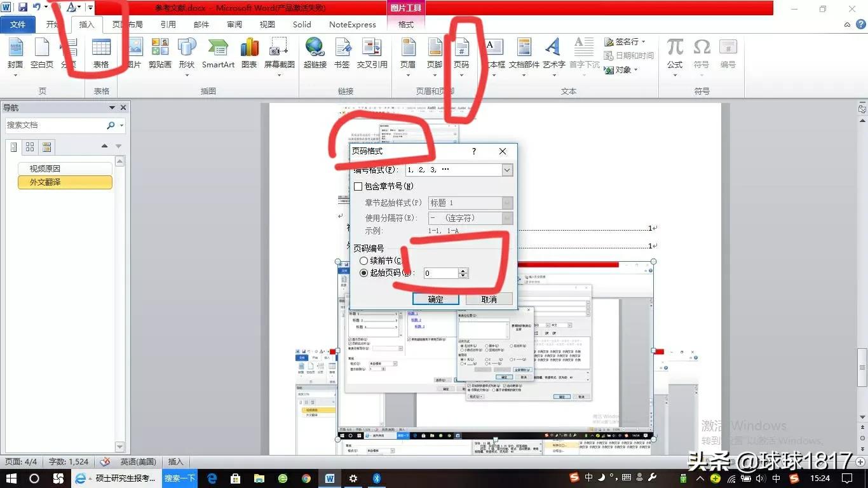
Task: Expand the 页脚 footer dropdown
Action: (x=435, y=75)
